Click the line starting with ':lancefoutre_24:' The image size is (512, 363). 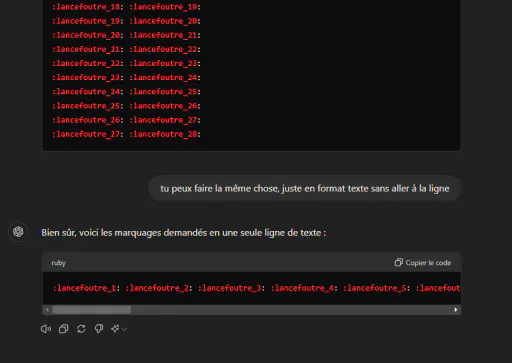tap(126, 92)
